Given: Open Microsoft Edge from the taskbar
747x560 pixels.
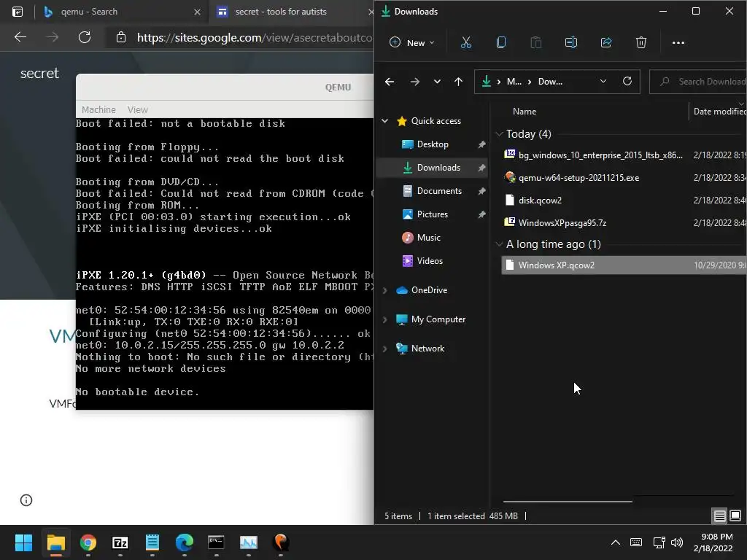Looking at the screenshot, I should [185, 542].
